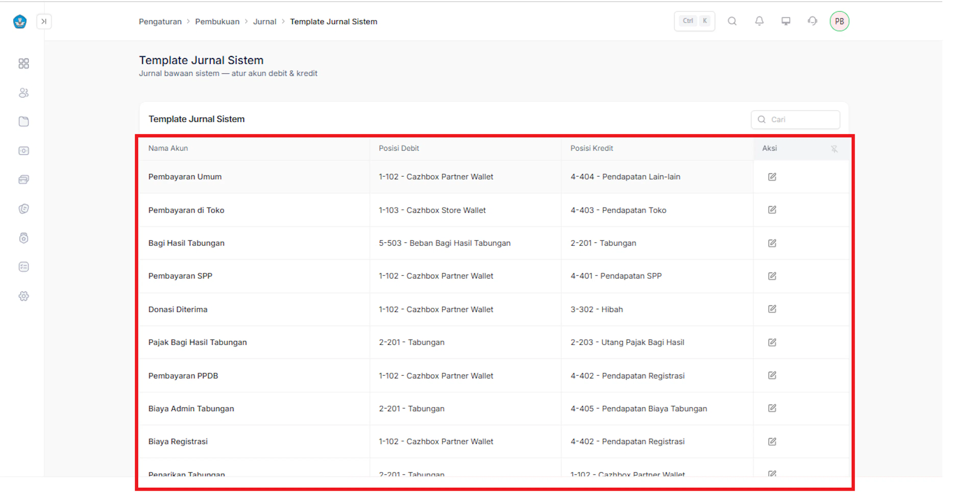Toggle the unpin icon in Aksi column

pyautogui.click(x=834, y=149)
